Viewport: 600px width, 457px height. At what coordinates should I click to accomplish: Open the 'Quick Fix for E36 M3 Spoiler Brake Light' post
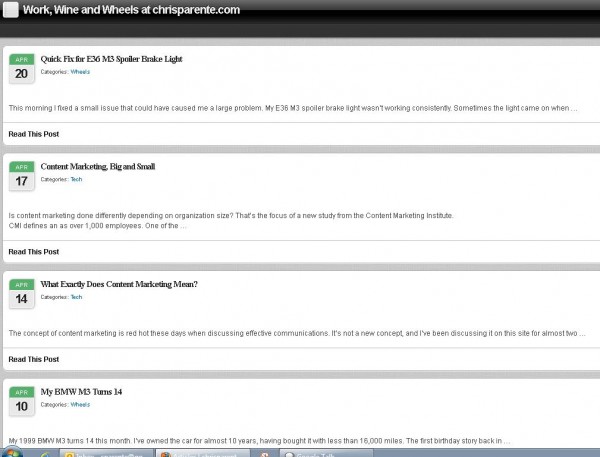pos(111,59)
